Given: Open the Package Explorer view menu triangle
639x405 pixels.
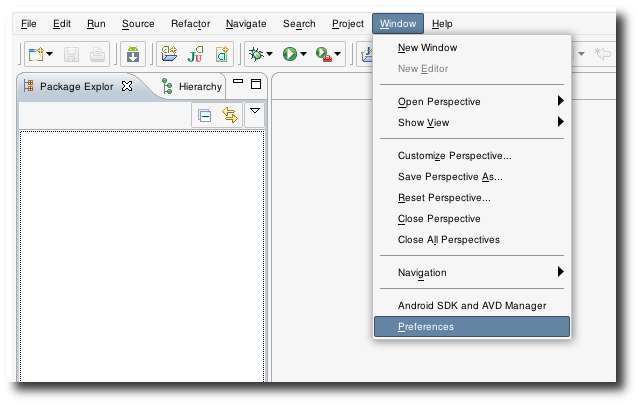Looking at the screenshot, I should click(254, 113).
